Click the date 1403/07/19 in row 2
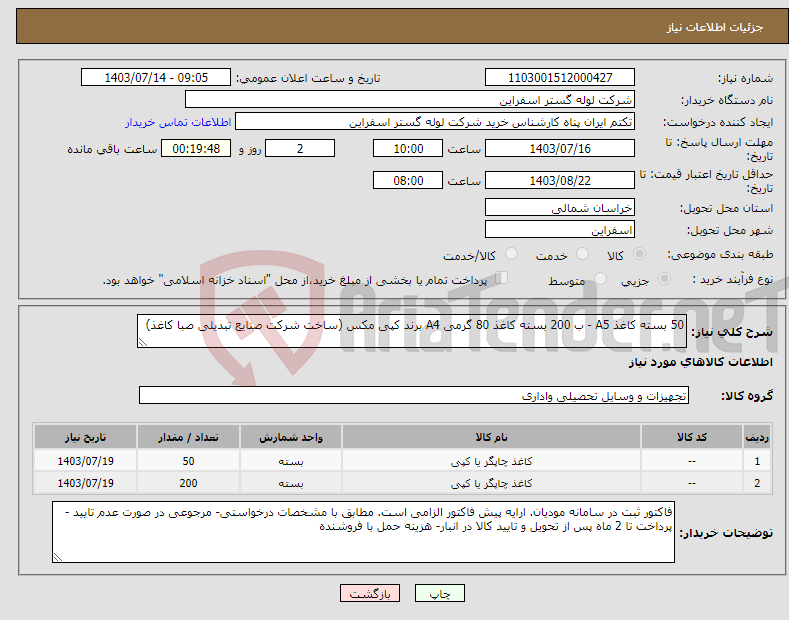 85,483
